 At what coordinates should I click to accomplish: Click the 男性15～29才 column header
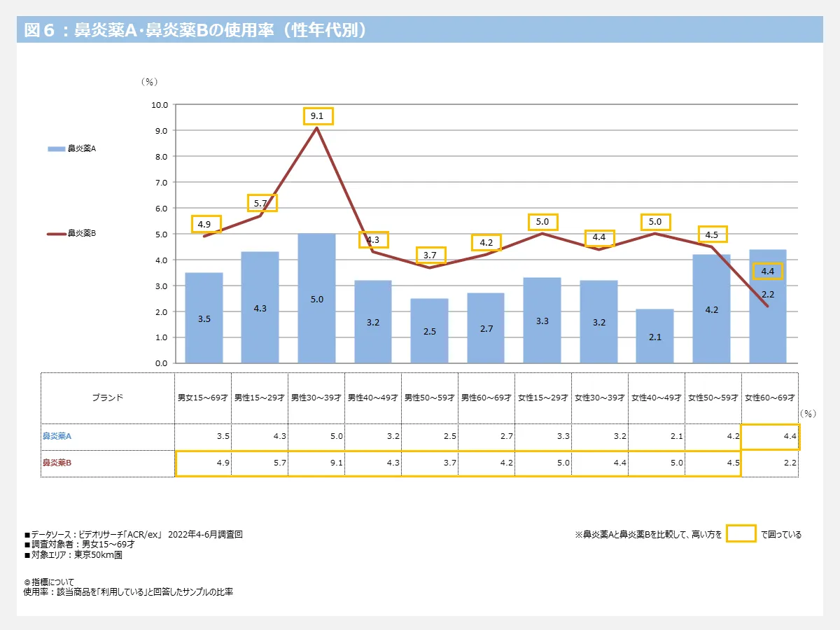pos(259,398)
